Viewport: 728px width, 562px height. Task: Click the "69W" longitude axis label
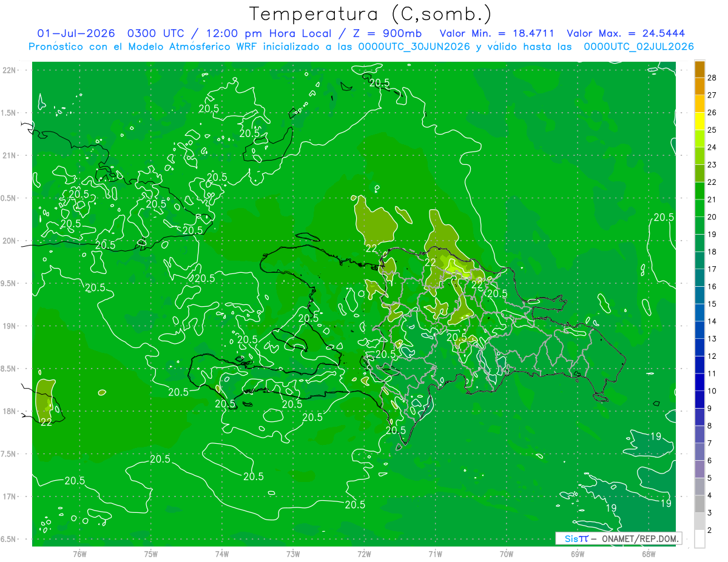point(578,554)
